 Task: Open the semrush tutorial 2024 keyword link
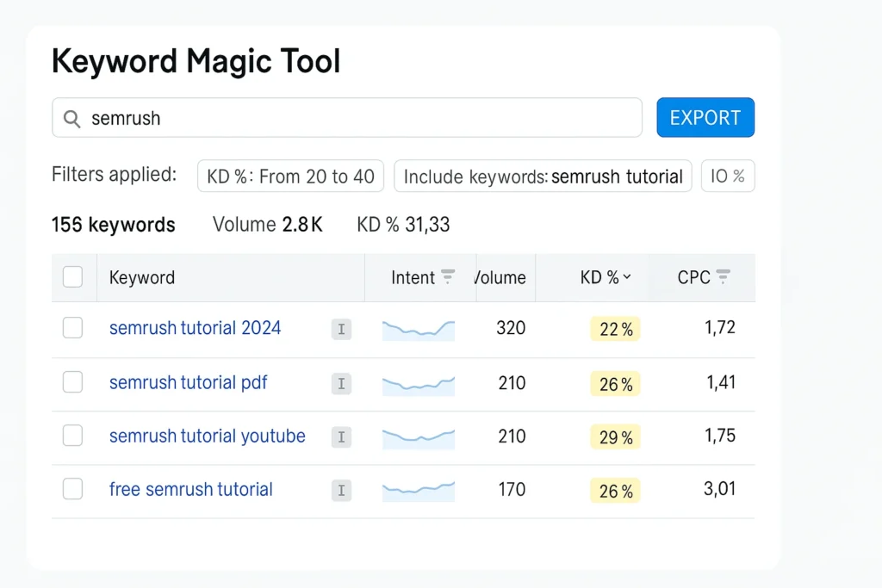[x=195, y=328]
